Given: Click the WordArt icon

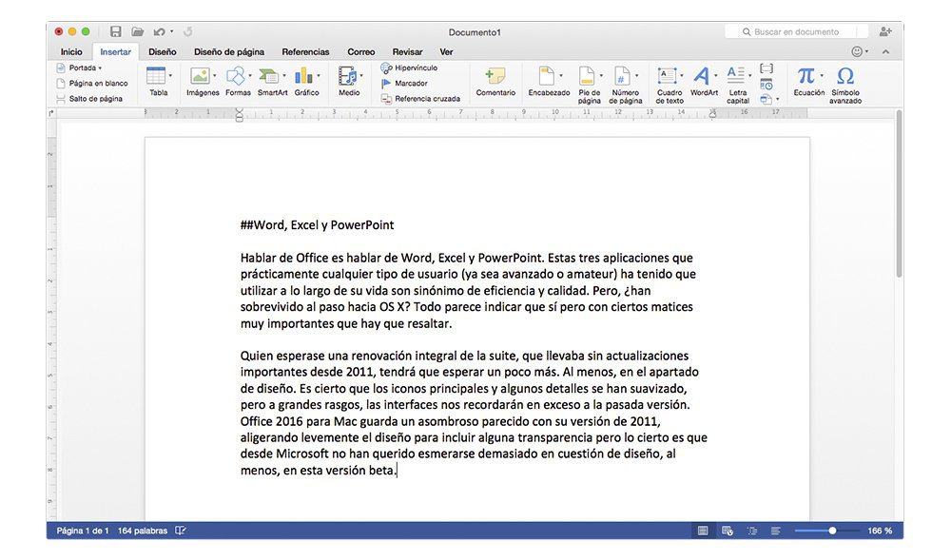Looking at the screenshot, I should 701,76.
